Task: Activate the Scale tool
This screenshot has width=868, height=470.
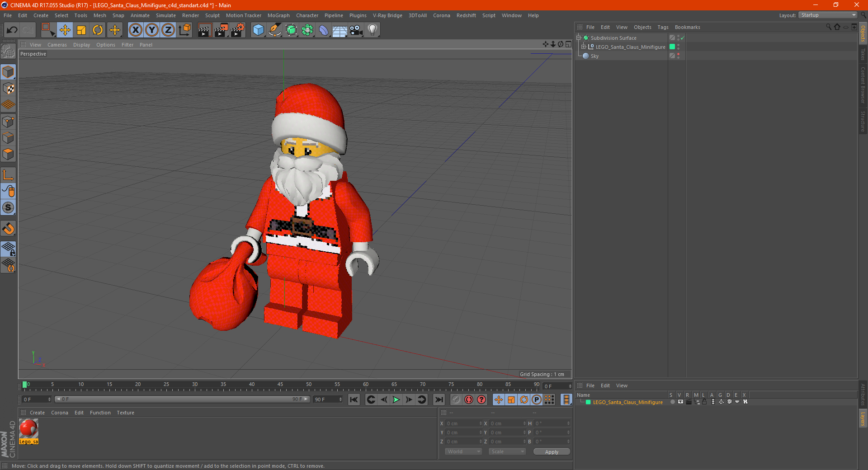Action: pyautogui.click(x=81, y=30)
